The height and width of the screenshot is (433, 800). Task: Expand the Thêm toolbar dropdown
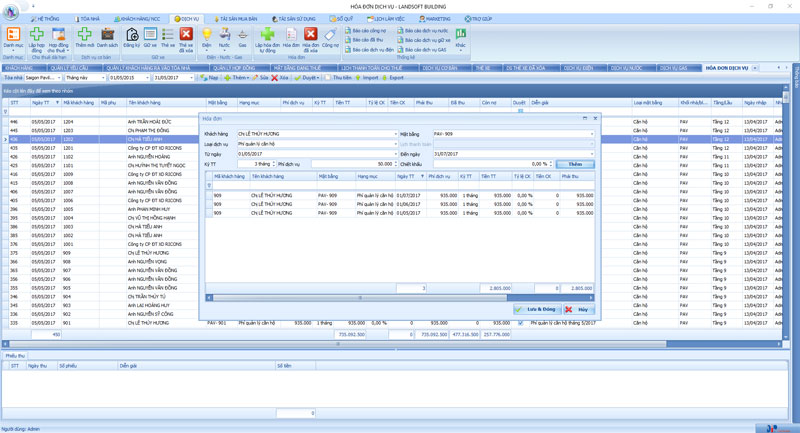248,78
